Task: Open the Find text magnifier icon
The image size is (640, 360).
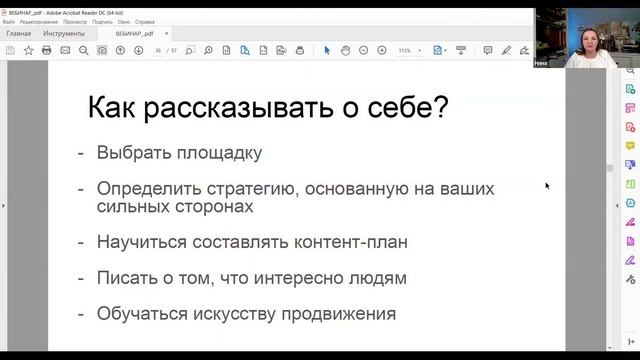Action: click(84, 50)
